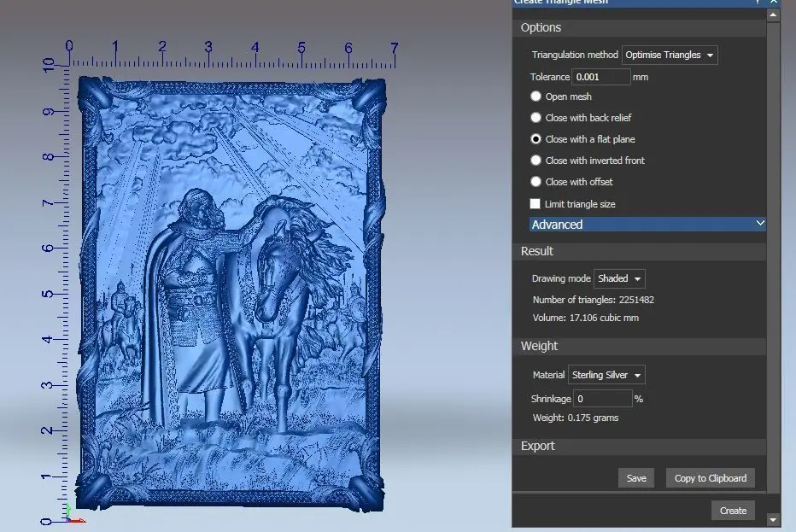This screenshot has width=796, height=532.
Task: Edit the Tolerance value field
Action: pos(601,77)
